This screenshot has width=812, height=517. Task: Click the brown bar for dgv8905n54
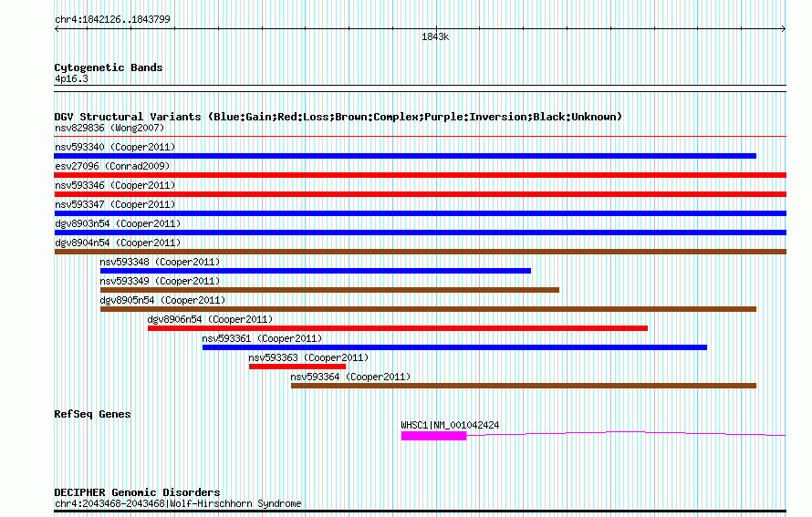point(428,309)
